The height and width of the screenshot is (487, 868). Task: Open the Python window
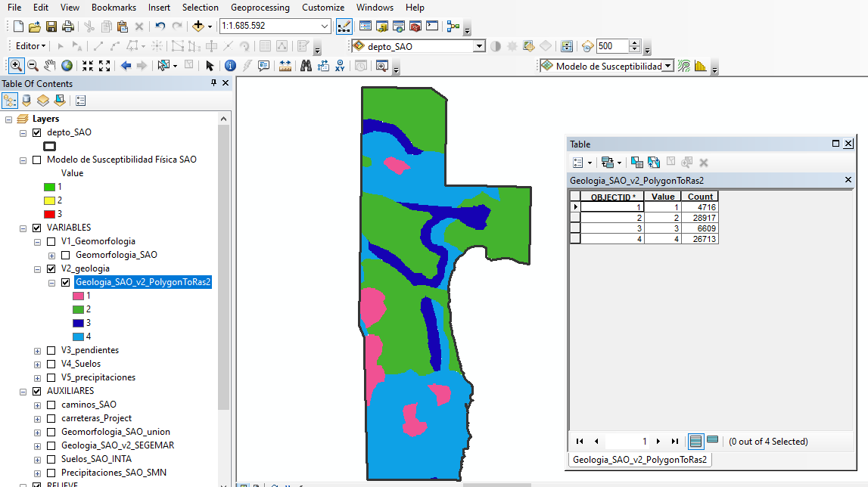[x=432, y=26]
